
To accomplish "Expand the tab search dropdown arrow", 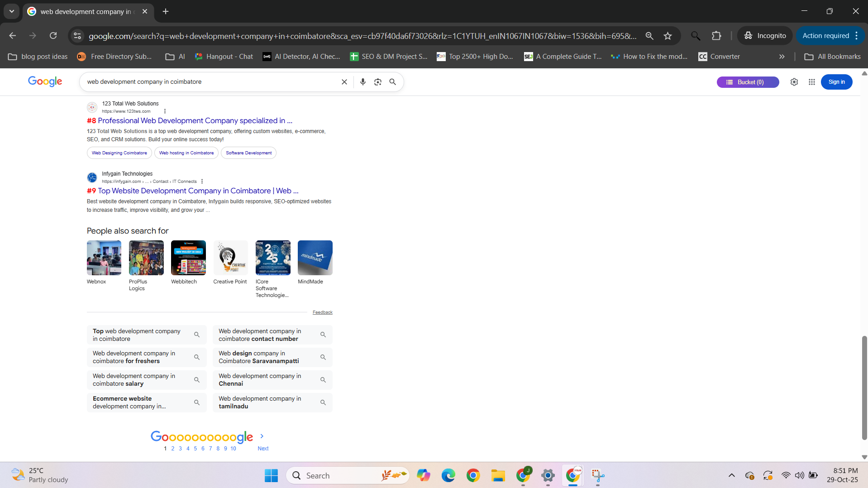I will pyautogui.click(x=12, y=11).
